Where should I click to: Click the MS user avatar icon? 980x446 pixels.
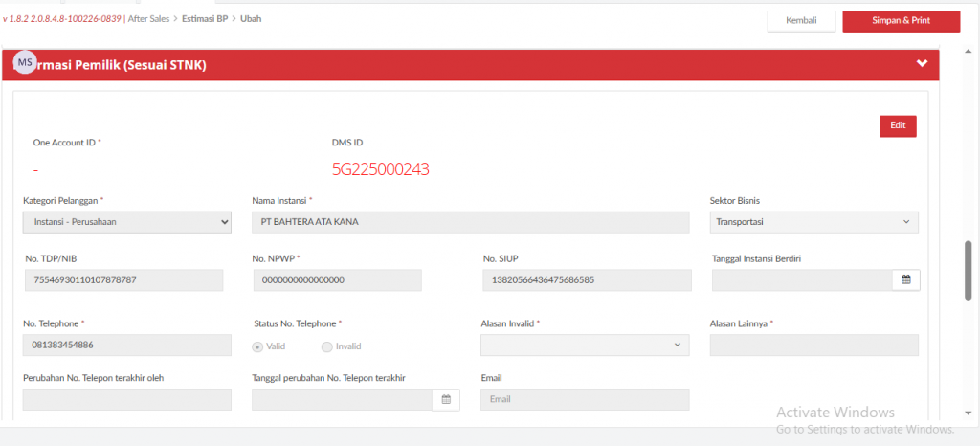[25, 62]
